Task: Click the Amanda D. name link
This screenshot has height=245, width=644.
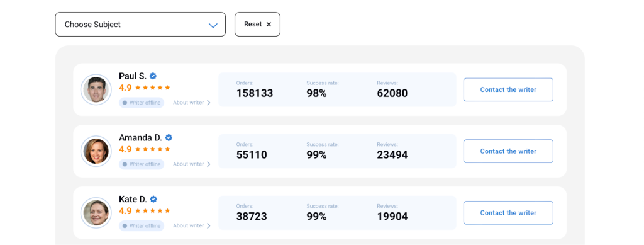Action: tap(140, 138)
